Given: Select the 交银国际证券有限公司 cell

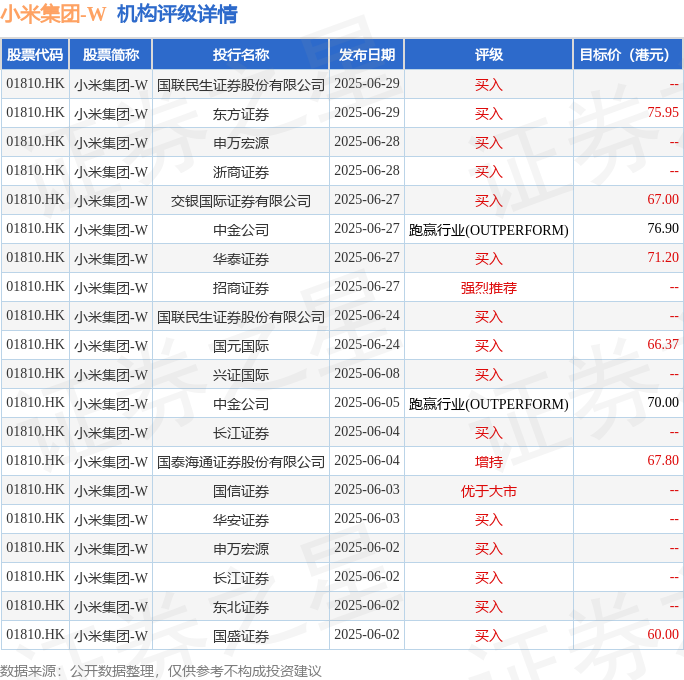Looking at the screenshot, I should pyautogui.click(x=241, y=201).
